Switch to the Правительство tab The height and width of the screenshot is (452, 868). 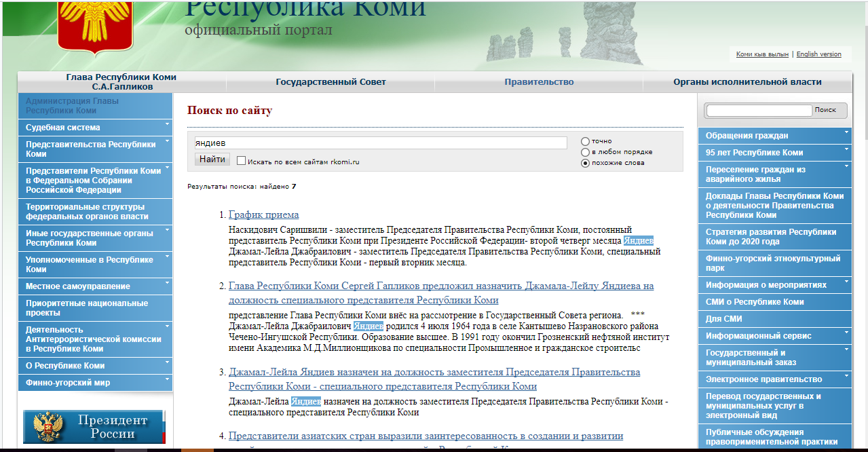(539, 82)
